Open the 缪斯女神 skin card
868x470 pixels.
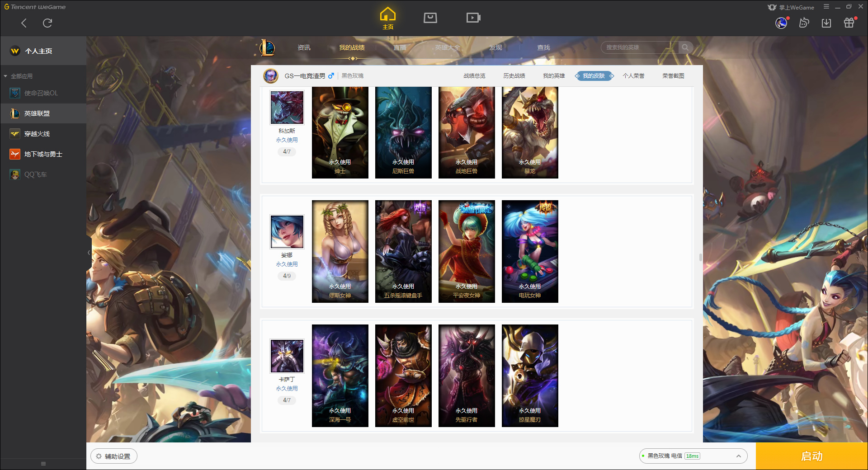[x=340, y=251]
